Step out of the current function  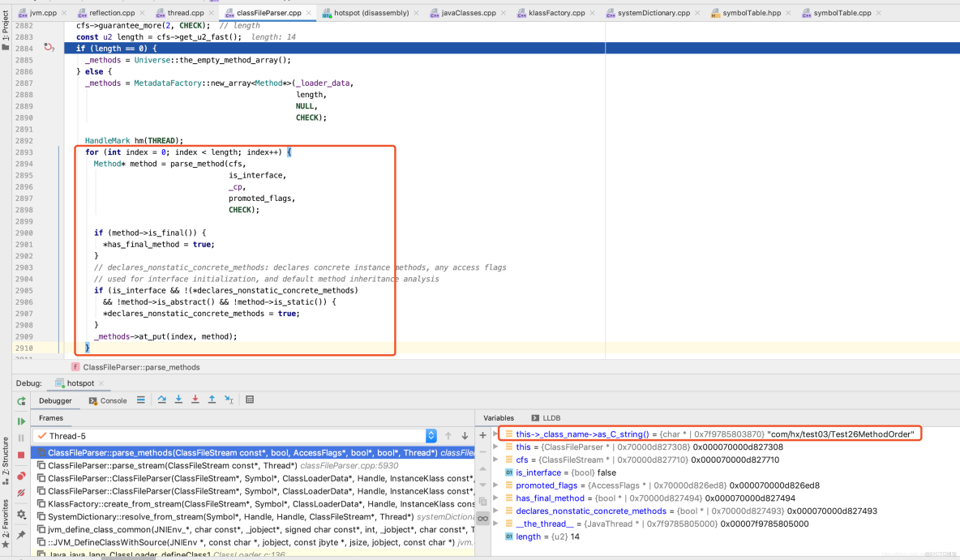click(212, 400)
